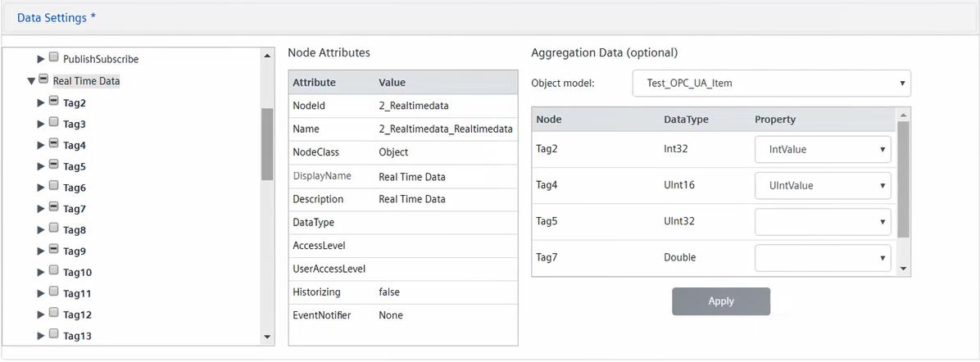980x362 pixels.
Task: Open the Object model dropdown
Action: (x=771, y=84)
